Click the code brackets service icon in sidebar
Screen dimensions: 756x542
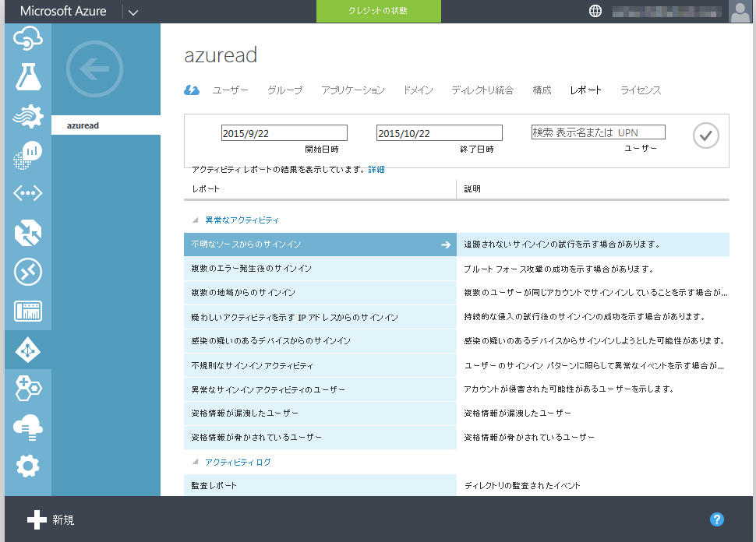(x=27, y=193)
